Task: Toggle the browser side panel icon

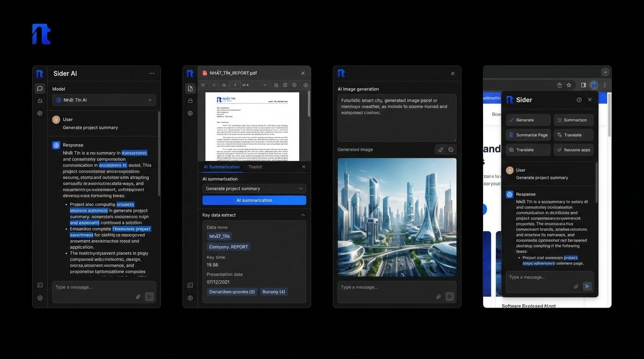Action: click(x=583, y=85)
